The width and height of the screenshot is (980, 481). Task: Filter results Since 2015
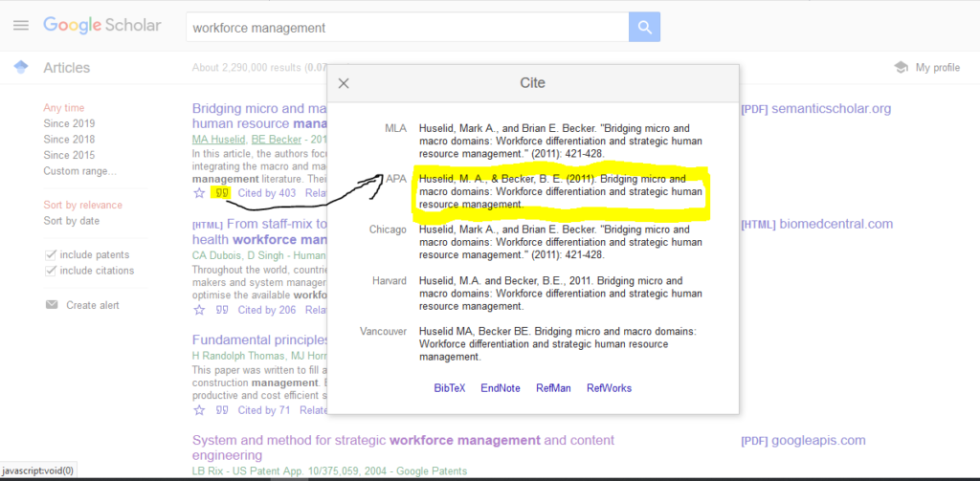69,155
